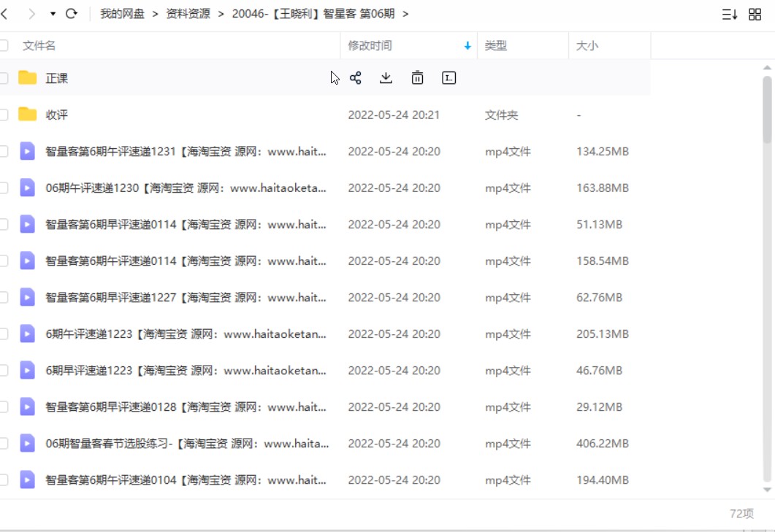The height and width of the screenshot is (532, 775).
Task: Select checkbox of 午评速递1231 file
Action: [x=4, y=151]
